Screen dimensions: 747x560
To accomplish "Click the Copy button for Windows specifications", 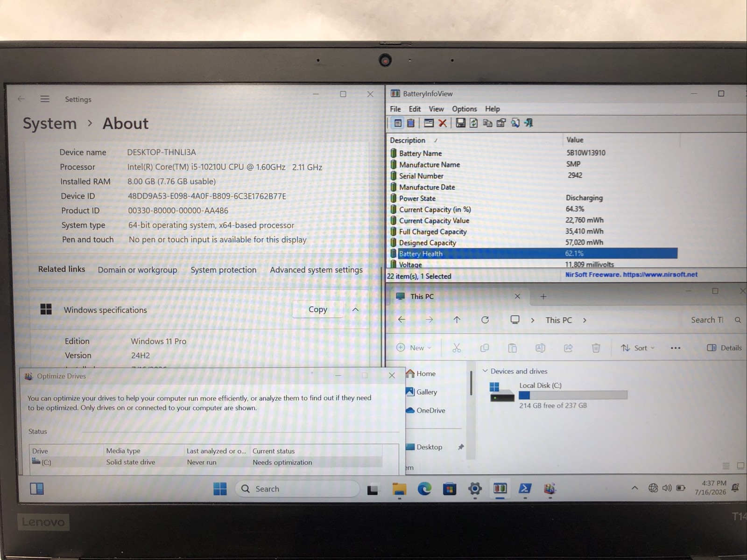I will pos(318,309).
